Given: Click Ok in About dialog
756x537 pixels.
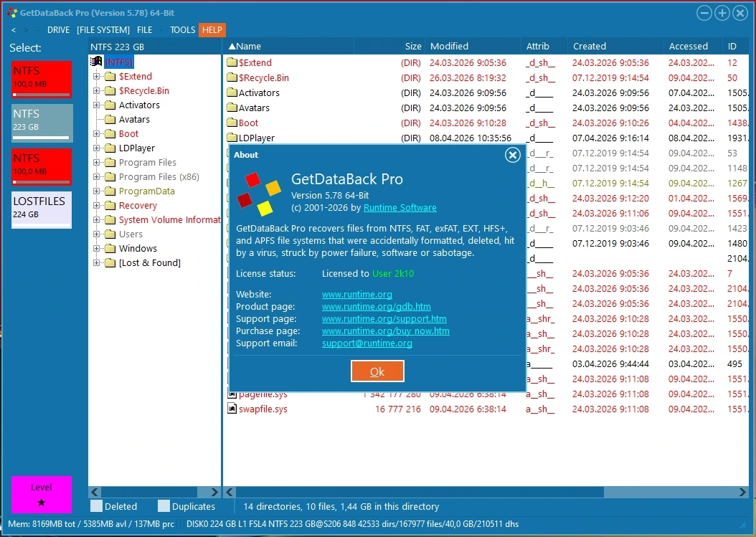Looking at the screenshot, I should (x=377, y=371).
